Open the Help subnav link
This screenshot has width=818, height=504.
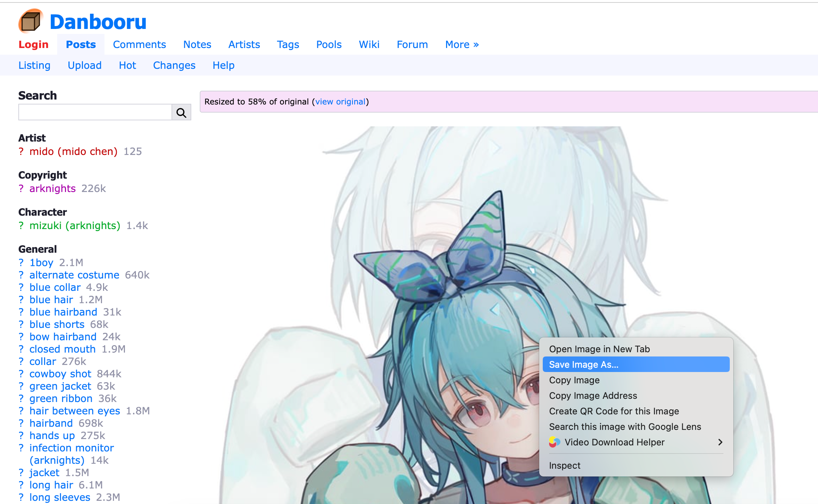point(223,65)
